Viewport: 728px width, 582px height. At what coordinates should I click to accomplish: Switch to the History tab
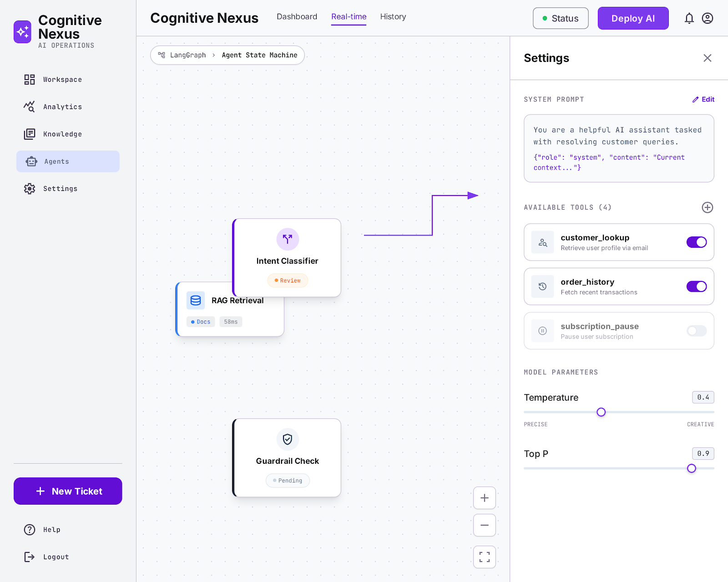click(x=393, y=17)
